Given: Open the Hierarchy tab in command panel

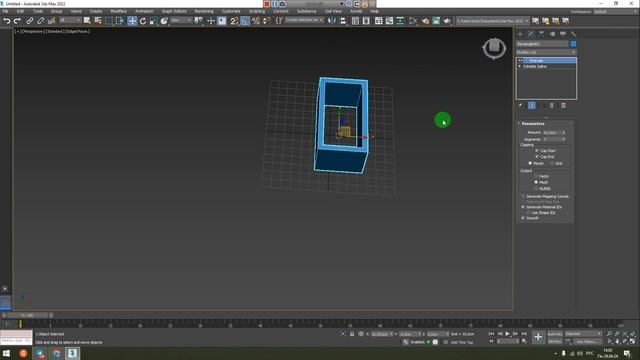Looking at the screenshot, I should point(542,34).
